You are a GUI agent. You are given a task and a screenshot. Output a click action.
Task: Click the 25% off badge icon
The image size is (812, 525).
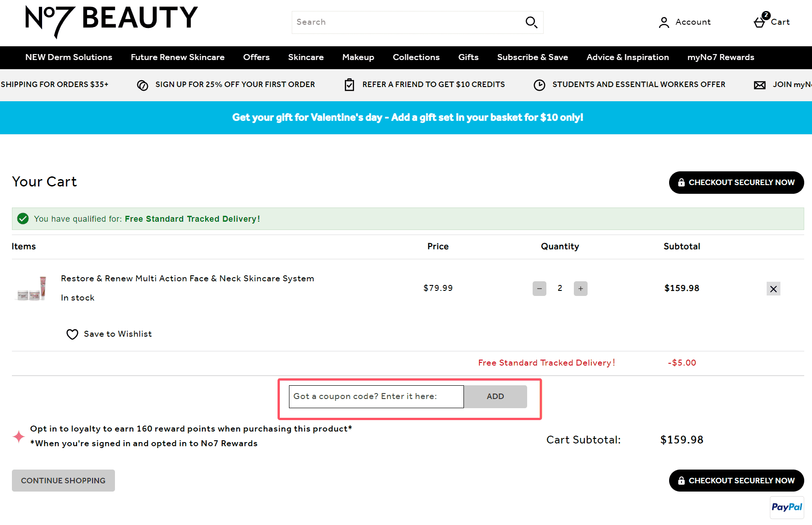(142, 85)
